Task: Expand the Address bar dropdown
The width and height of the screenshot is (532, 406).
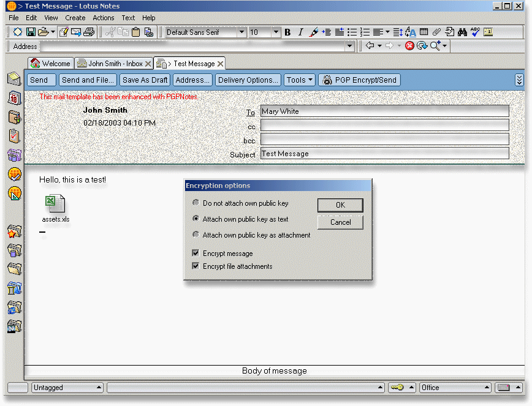Action: [x=349, y=46]
